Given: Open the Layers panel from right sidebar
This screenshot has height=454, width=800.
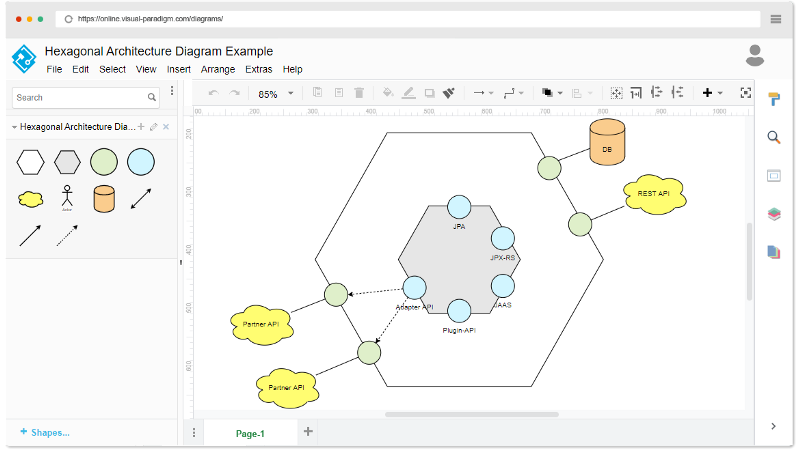Looking at the screenshot, I should pos(773,214).
